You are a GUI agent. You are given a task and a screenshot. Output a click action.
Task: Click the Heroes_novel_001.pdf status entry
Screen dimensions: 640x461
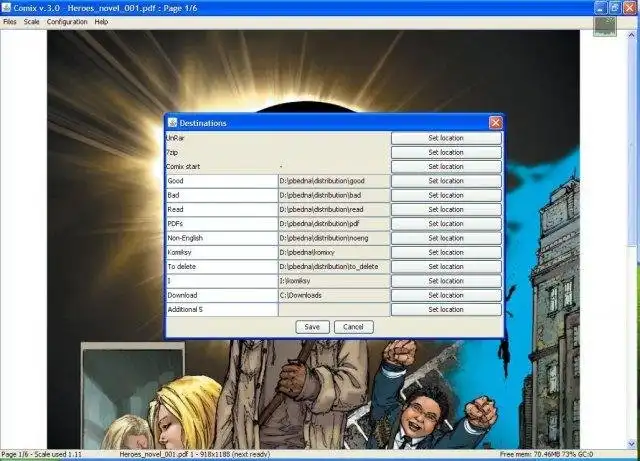click(x=194, y=454)
